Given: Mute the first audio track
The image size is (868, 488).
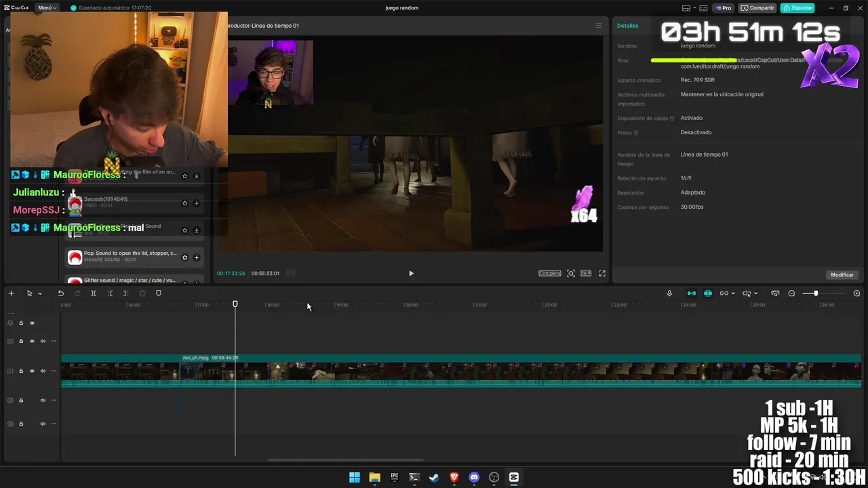Looking at the screenshot, I should click(x=43, y=401).
